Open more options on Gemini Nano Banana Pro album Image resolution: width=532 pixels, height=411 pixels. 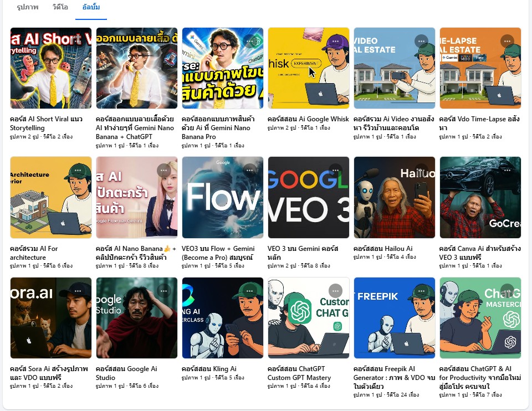pos(250,41)
